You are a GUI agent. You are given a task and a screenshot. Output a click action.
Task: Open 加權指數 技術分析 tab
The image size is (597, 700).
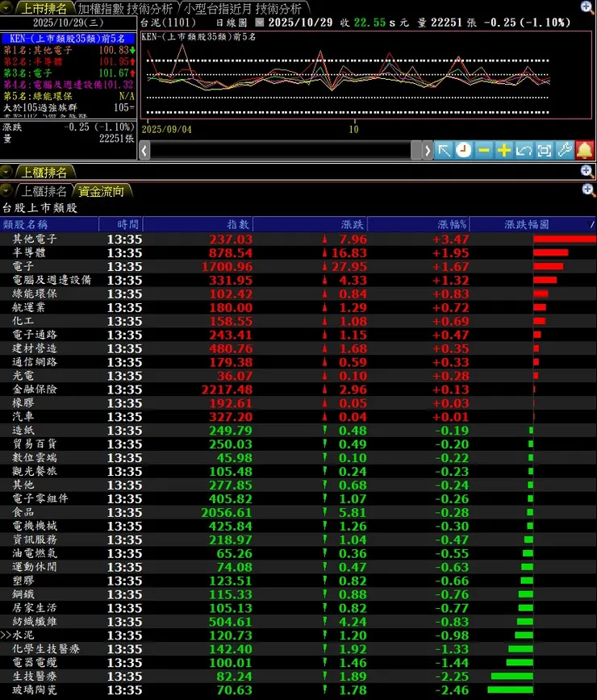coord(126,8)
